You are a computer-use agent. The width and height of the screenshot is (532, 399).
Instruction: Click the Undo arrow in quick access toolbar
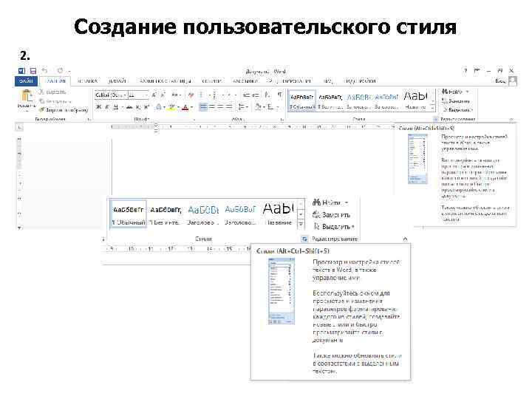click(44, 71)
